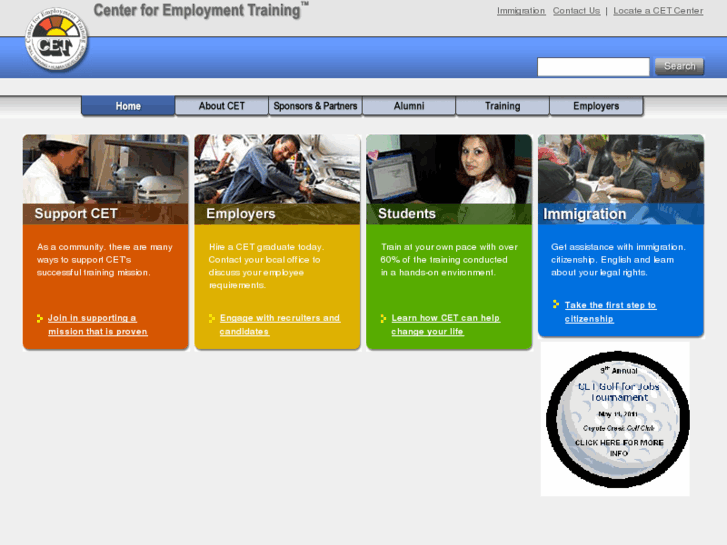Click the Employers mechanic photo
This screenshot has width=727, height=545.
click(277, 169)
